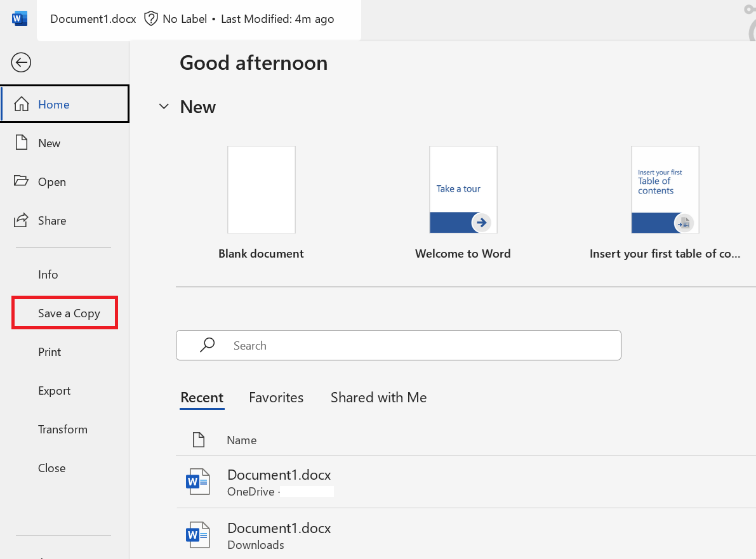The height and width of the screenshot is (559, 756).
Task: Click the No Label shield icon
Action: pos(151,19)
